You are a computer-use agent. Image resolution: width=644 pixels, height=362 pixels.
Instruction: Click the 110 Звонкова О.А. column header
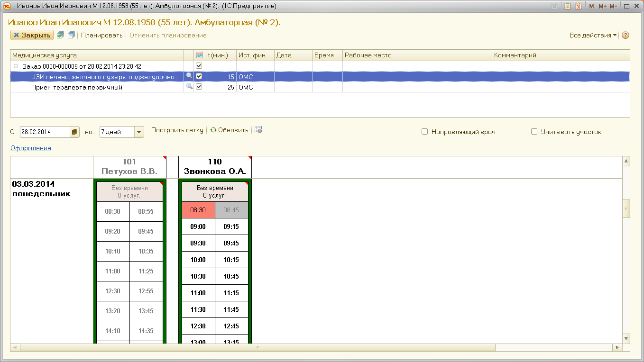point(215,167)
